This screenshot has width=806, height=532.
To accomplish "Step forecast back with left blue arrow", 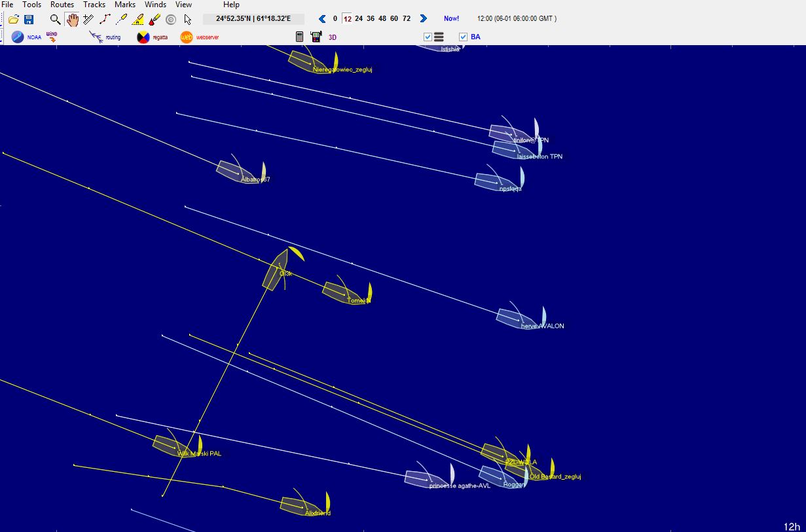I will pos(322,19).
